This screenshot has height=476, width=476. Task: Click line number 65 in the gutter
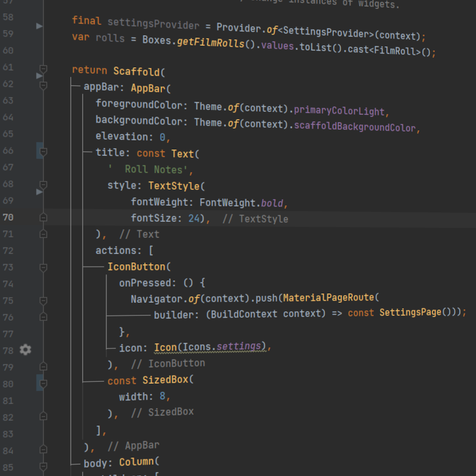coord(8,135)
